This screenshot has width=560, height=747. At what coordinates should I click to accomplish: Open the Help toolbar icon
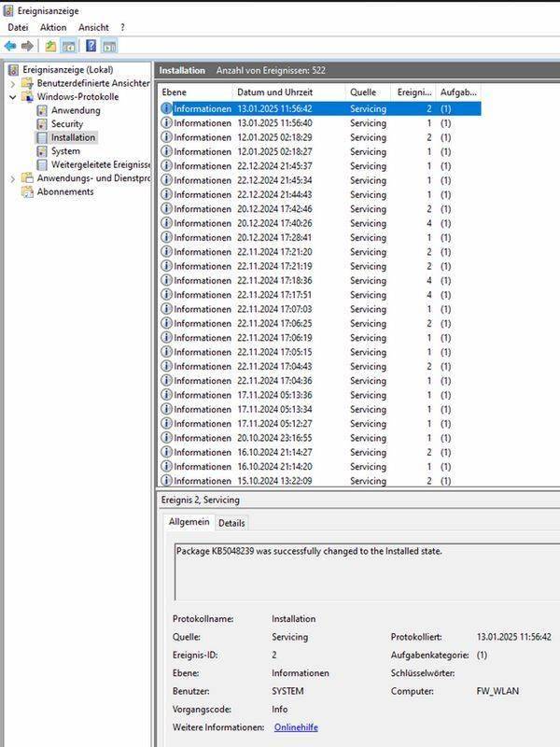[x=91, y=46]
